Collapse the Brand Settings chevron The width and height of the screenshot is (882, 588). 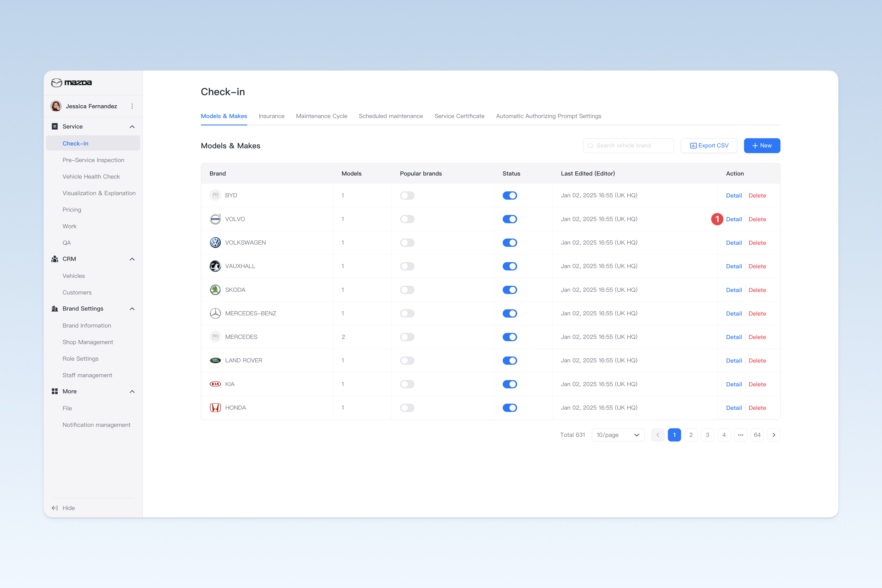pyautogui.click(x=132, y=309)
